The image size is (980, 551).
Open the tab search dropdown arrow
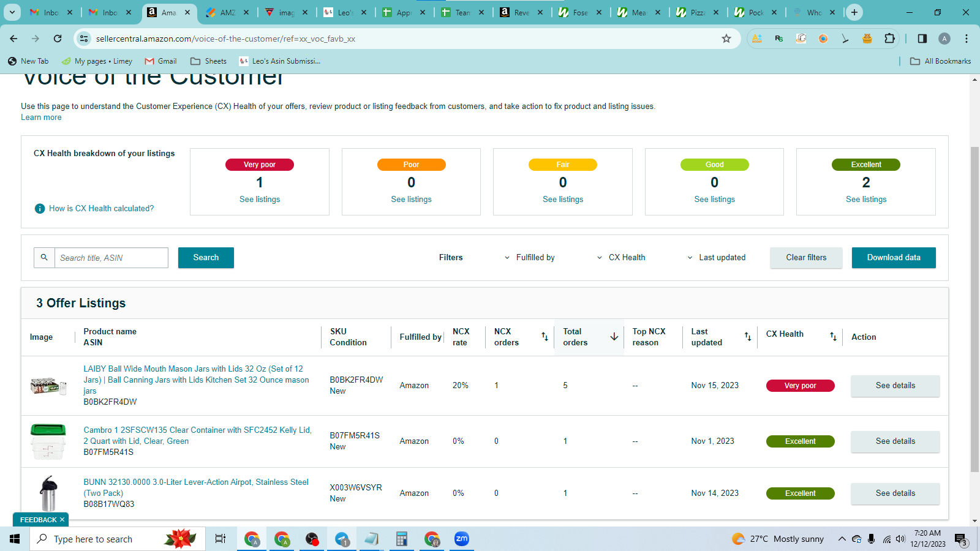pos(12,12)
